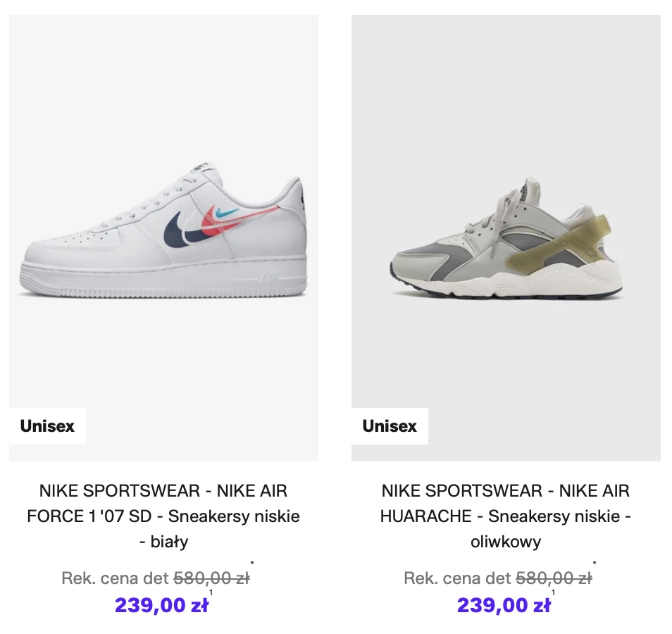Click the word "oliwkowy" in the Huarache title
Image resolution: width=672 pixels, height=634 pixels.
click(x=506, y=542)
